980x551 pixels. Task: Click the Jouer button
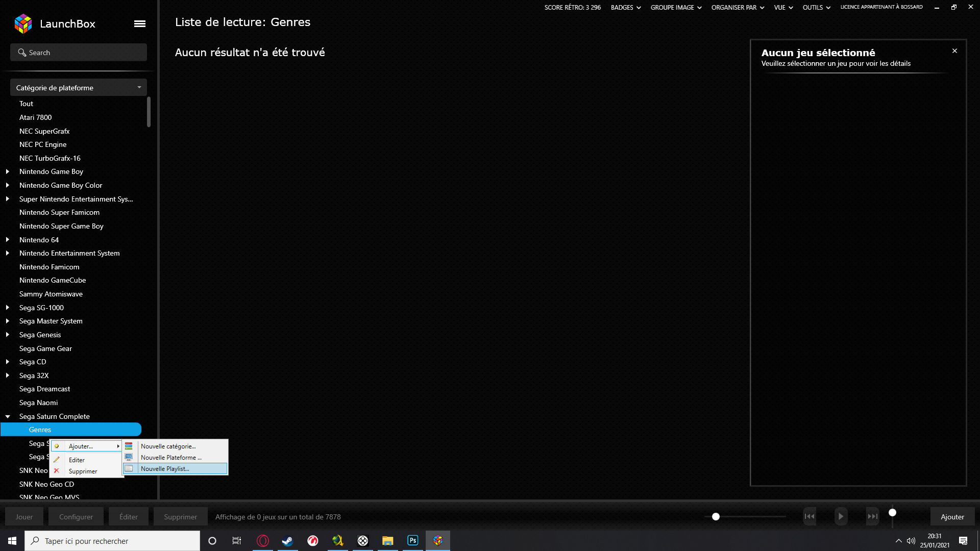tap(24, 517)
